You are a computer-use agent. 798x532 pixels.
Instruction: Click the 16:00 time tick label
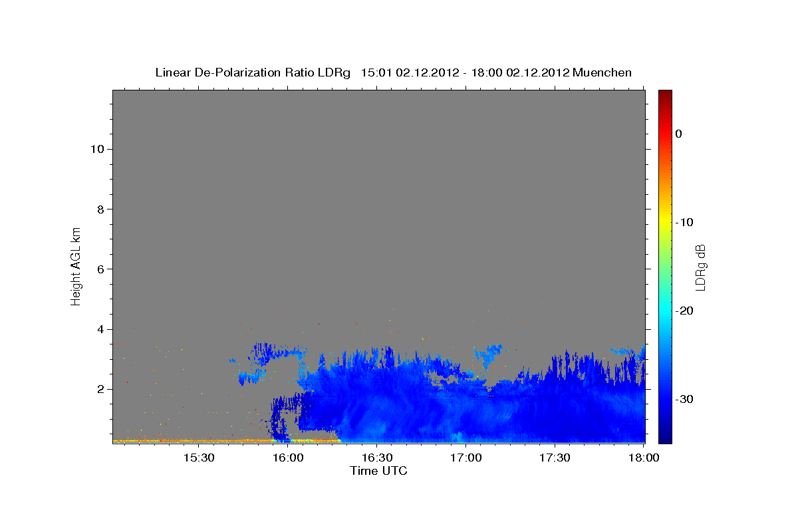288,458
